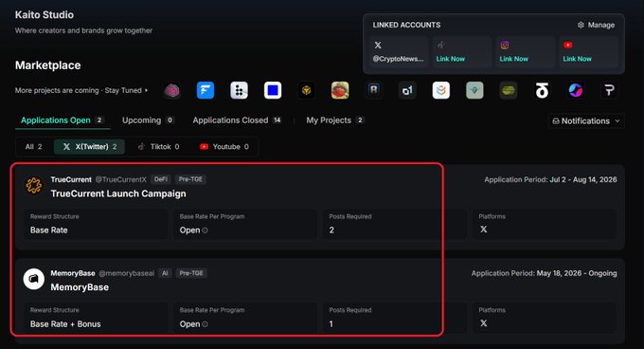Expand the More projects are coming arrow
Viewport: 644px width, 349px height.
pos(146,90)
